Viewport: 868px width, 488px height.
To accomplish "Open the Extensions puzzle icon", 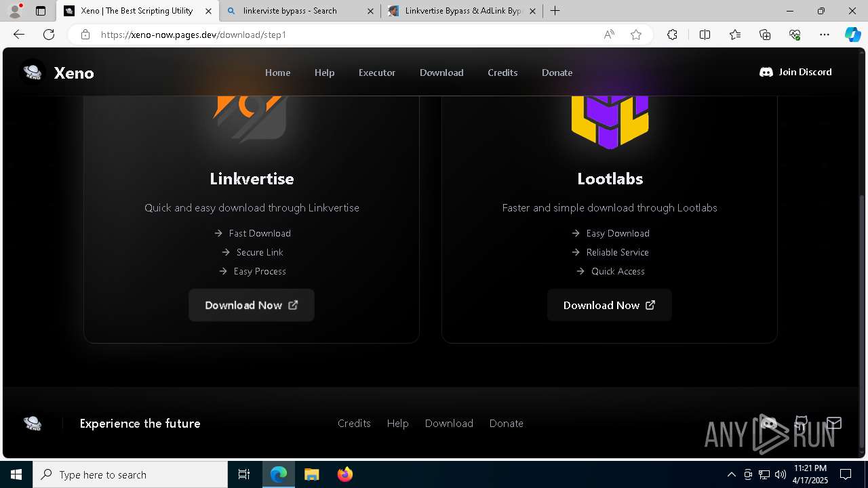I will point(672,35).
